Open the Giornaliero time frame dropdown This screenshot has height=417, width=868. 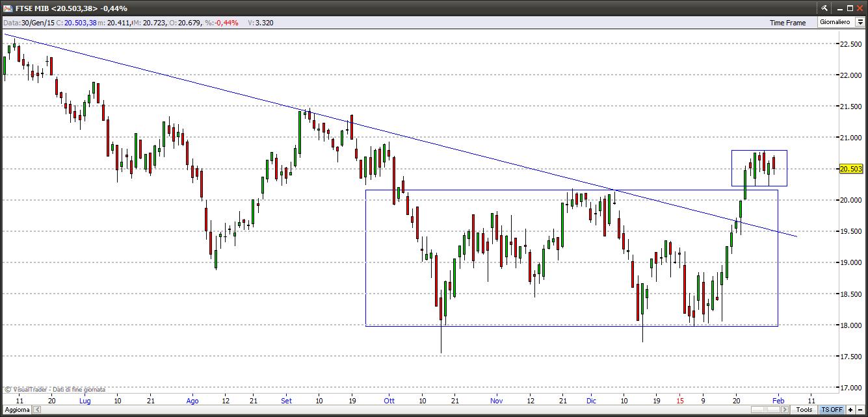tap(841, 22)
